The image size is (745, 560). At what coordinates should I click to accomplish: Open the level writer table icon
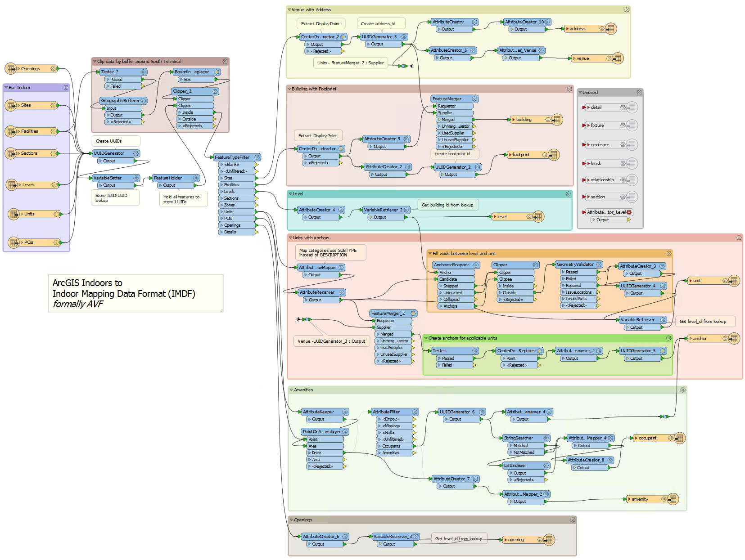538,217
